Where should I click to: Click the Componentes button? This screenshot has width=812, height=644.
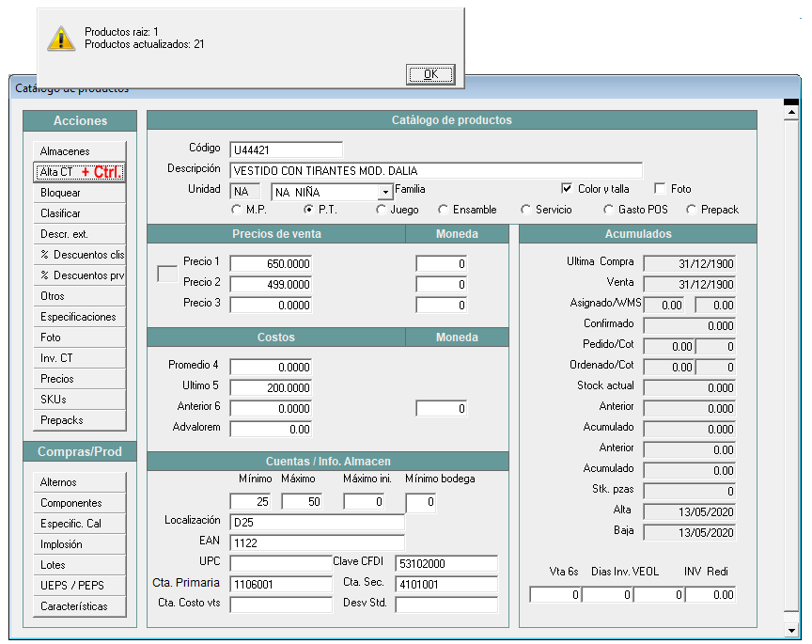pos(80,503)
